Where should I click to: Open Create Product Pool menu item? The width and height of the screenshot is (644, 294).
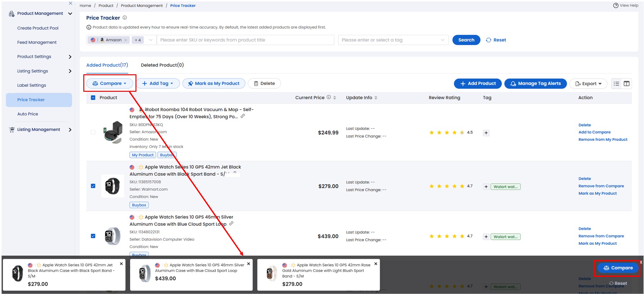38,28
